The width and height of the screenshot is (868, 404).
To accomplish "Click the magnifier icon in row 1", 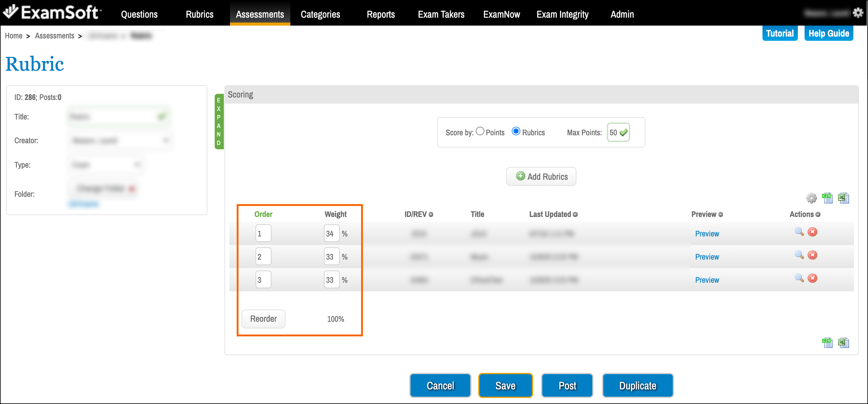I will [799, 232].
